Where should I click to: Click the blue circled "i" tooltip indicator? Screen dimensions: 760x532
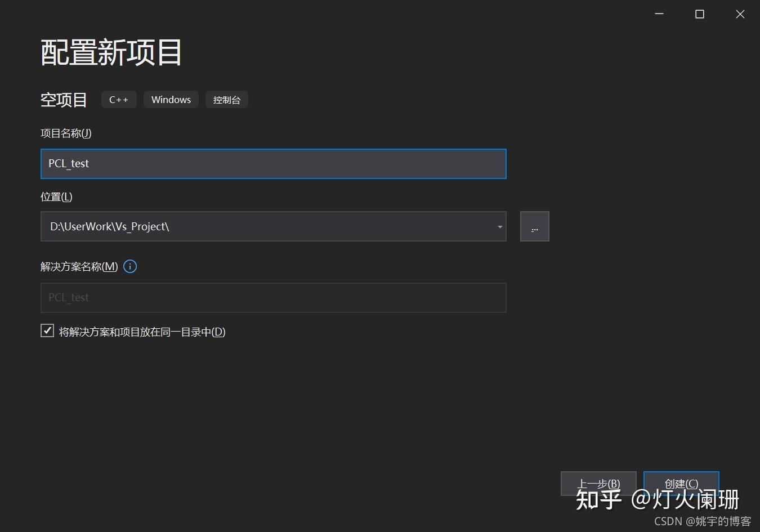pos(130,266)
